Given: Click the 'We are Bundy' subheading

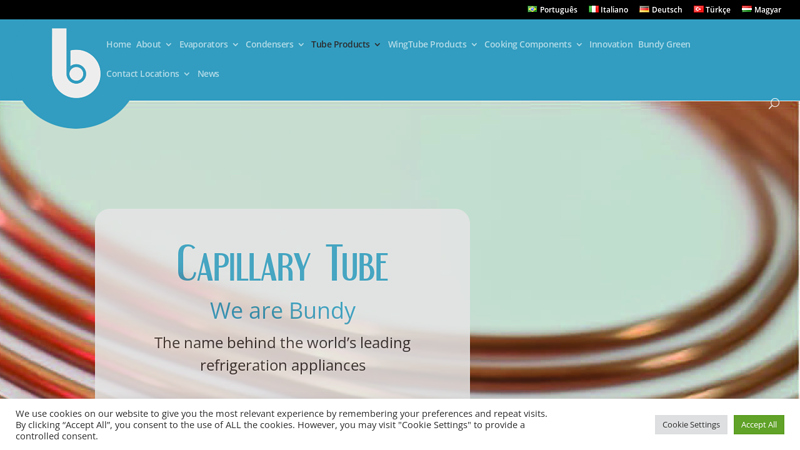Looking at the screenshot, I should [x=282, y=310].
